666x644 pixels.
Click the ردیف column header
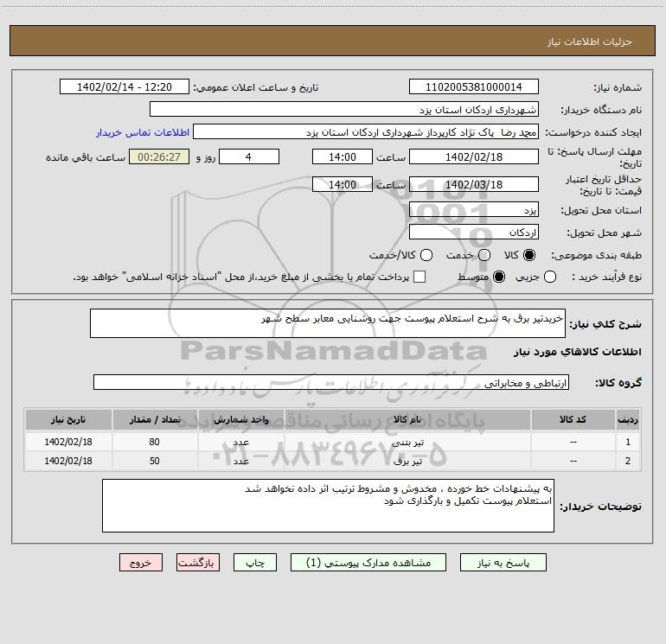coord(628,419)
